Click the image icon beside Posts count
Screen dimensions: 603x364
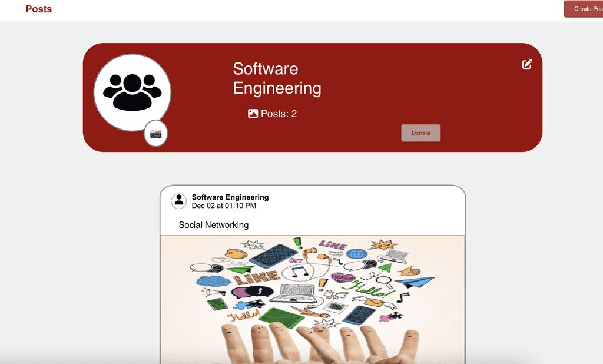point(253,114)
